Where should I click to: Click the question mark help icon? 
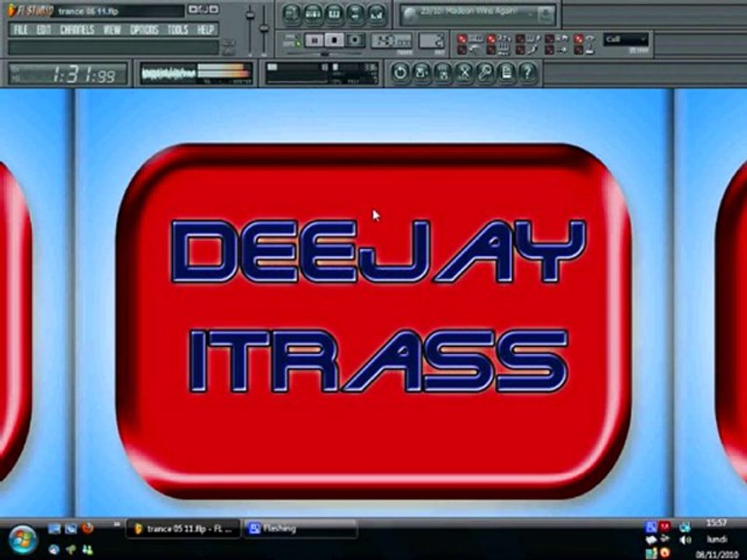pyautogui.click(x=528, y=73)
